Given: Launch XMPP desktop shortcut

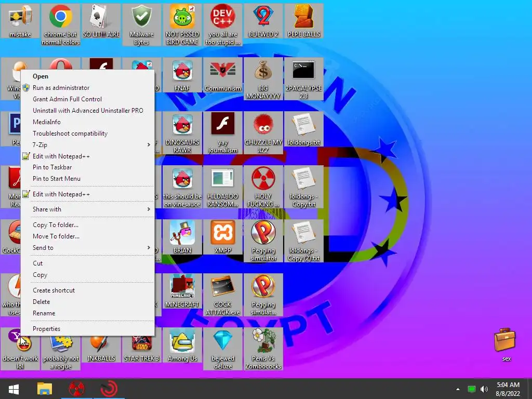Looking at the screenshot, I should (222, 237).
